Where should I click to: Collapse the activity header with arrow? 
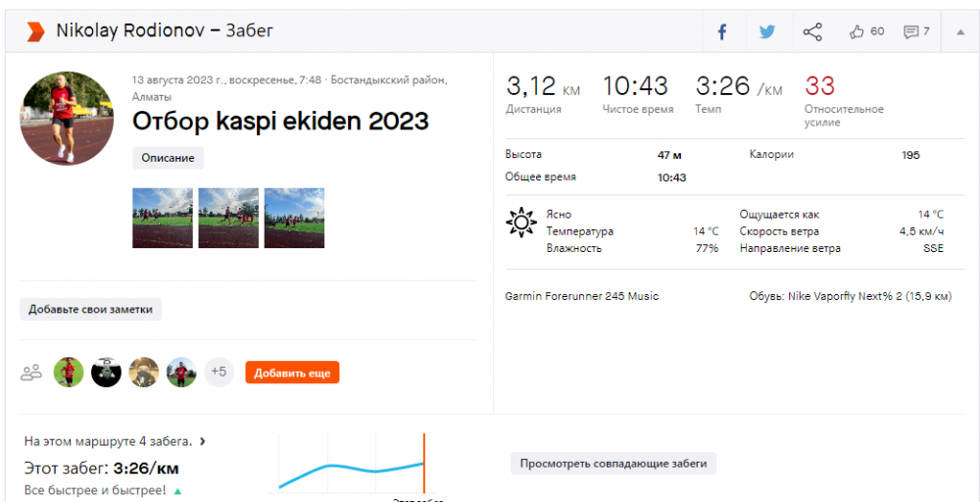point(957,31)
